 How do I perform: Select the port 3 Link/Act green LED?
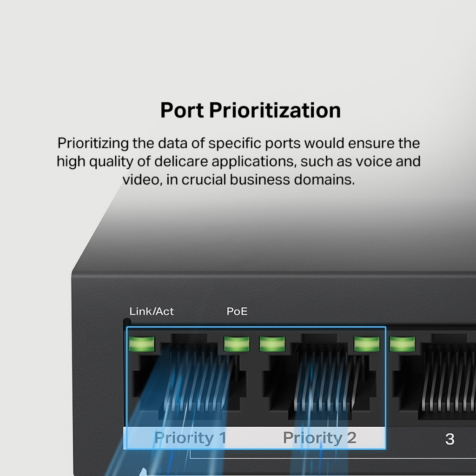[402, 344]
